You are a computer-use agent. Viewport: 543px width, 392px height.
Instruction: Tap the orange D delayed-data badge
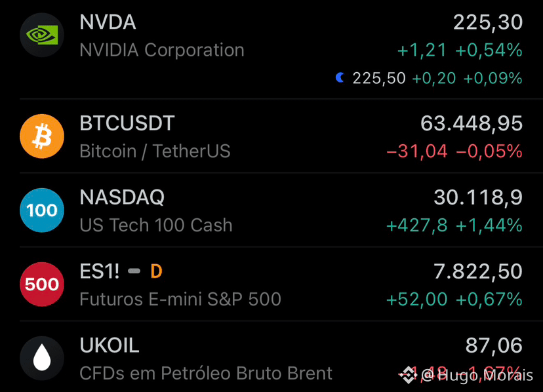click(x=156, y=271)
